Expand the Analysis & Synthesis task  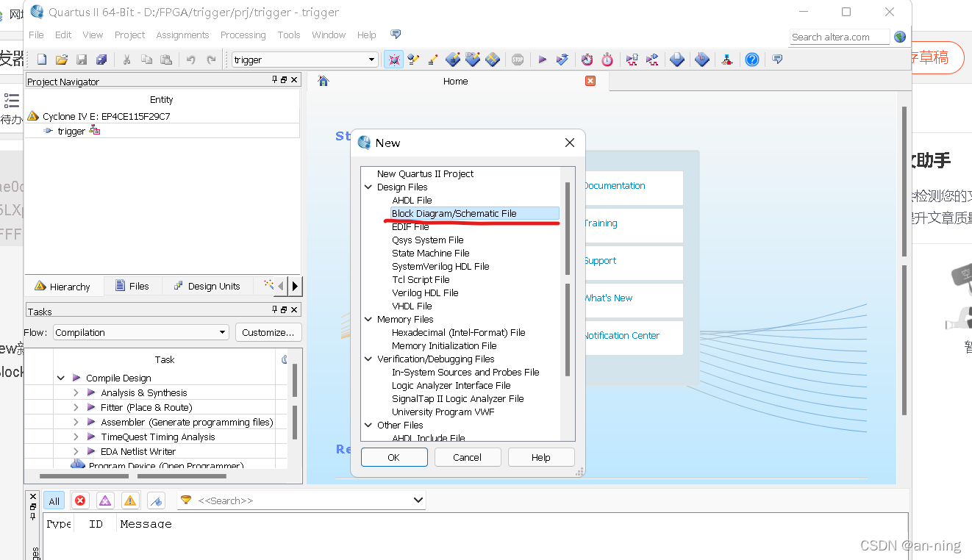tap(76, 392)
